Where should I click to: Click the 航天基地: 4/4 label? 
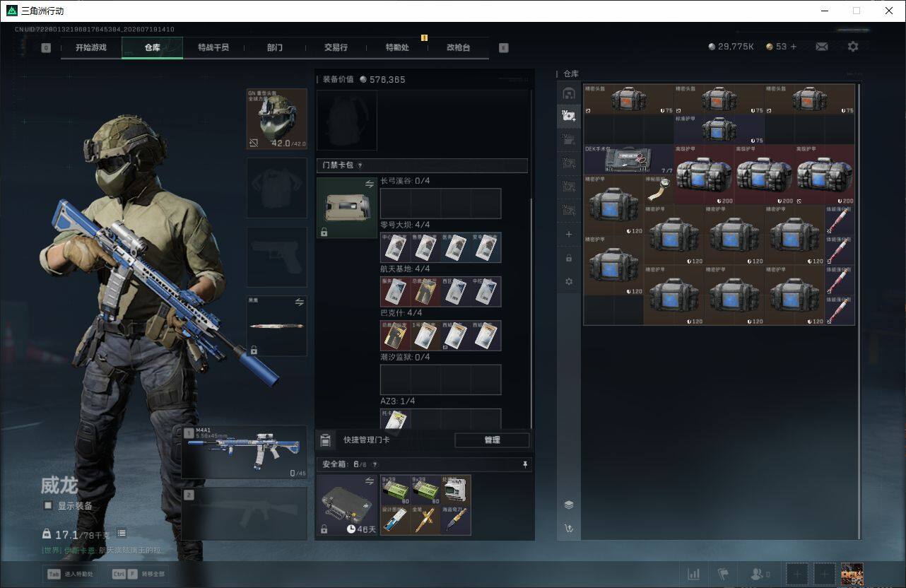tap(405, 269)
